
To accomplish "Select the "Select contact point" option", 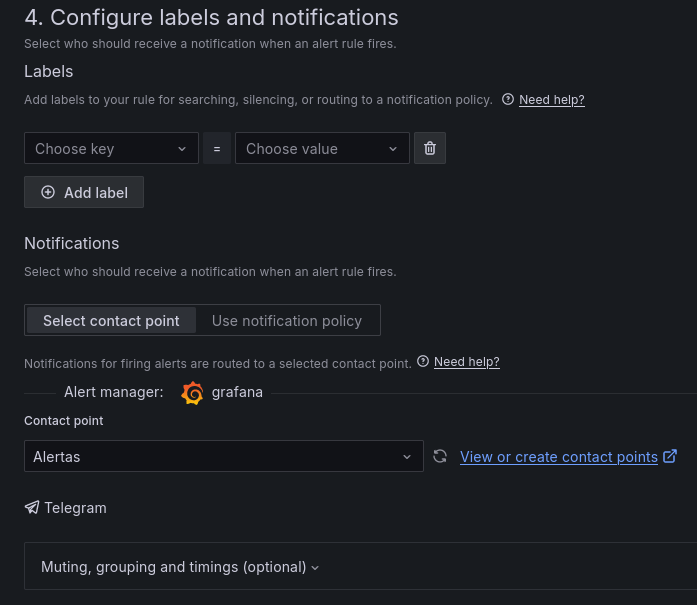I will (x=111, y=321).
